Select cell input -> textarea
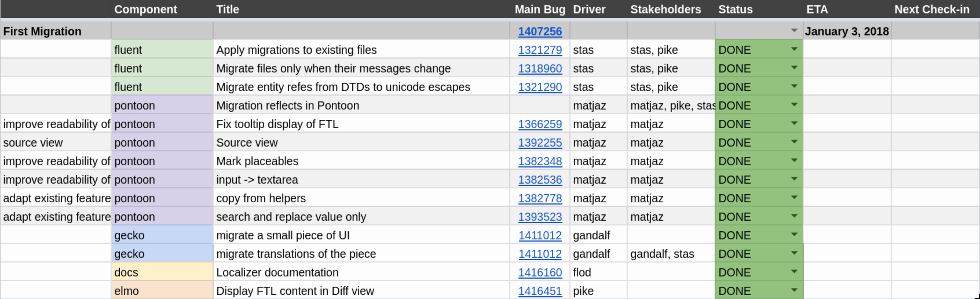Screen dimensions: 980x299 (x=361, y=180)
